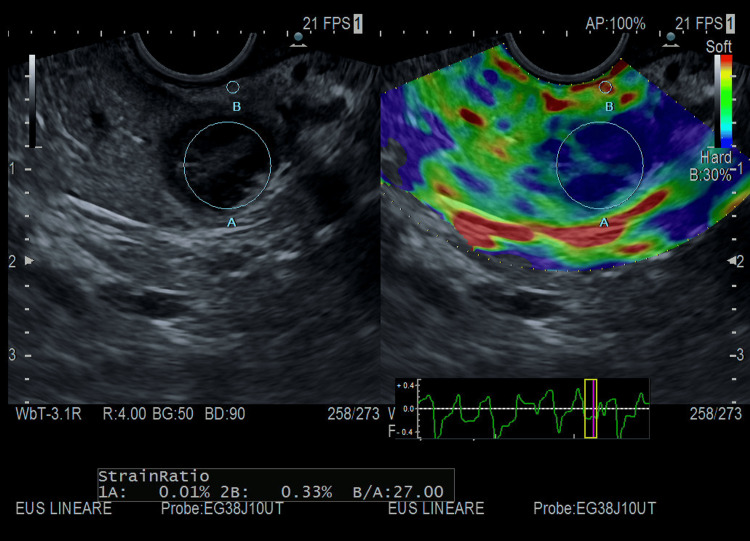Click the AP:100% indicator
The width and height of the screenshot is (750, 541).
click(x=615, y=23)
